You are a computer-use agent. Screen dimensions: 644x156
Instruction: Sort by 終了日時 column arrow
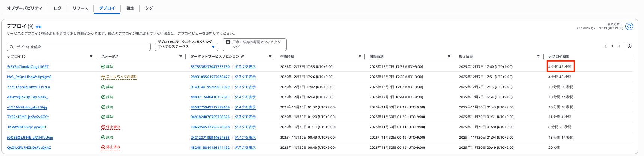coord(538,57)
